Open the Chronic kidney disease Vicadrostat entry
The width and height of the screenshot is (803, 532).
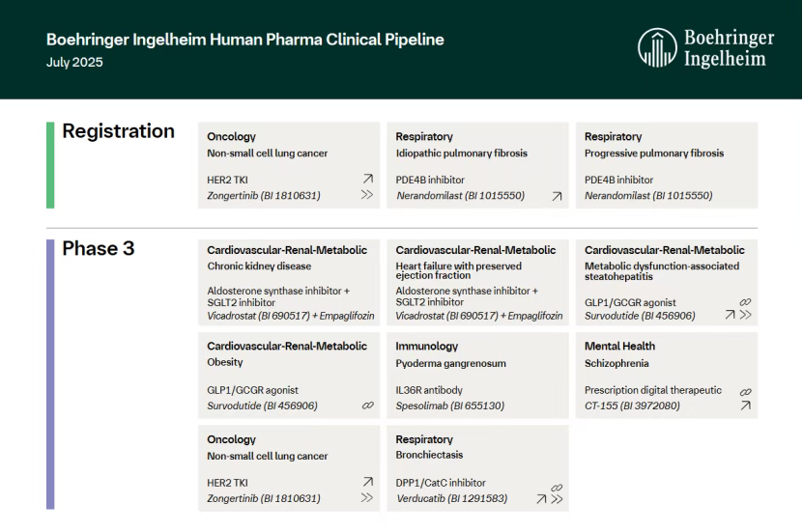(289, 281)
